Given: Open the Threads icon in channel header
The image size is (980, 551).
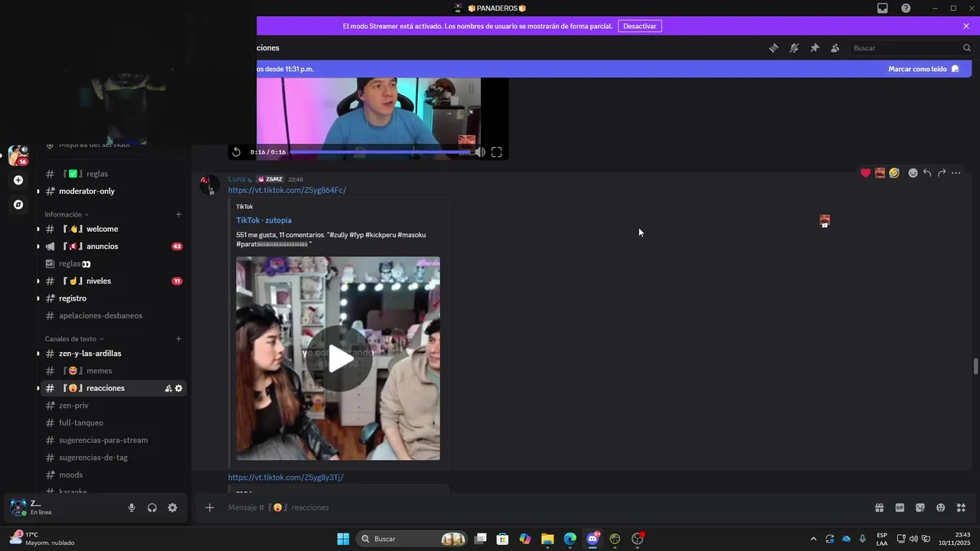Looking at the screenshot, I should point(773,47).
